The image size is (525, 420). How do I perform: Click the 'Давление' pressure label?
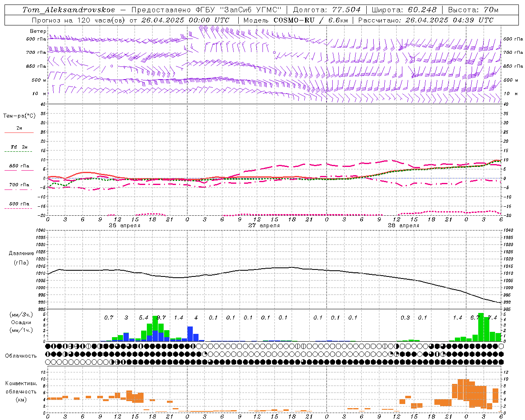click(x=21, y=253)
